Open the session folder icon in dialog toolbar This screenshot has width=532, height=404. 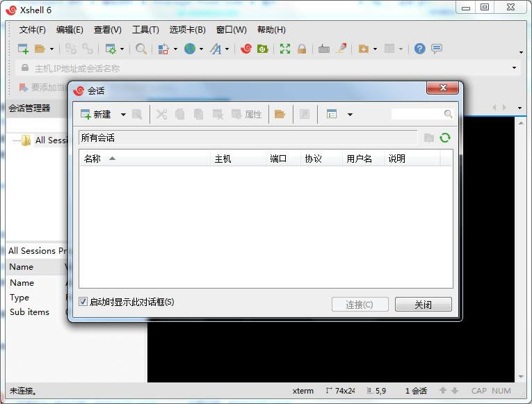280,114
